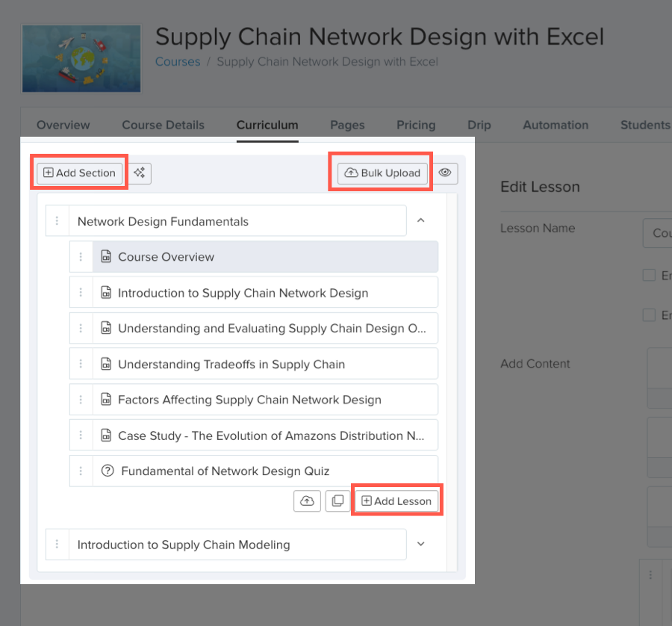Tick the second checkbox in Edit Lesson panel
This screenshot has width=672, height=626.
click(649, 315)
